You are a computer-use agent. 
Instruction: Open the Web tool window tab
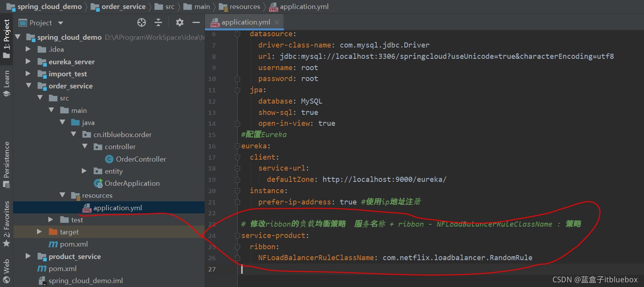click(x=7, y=271)
